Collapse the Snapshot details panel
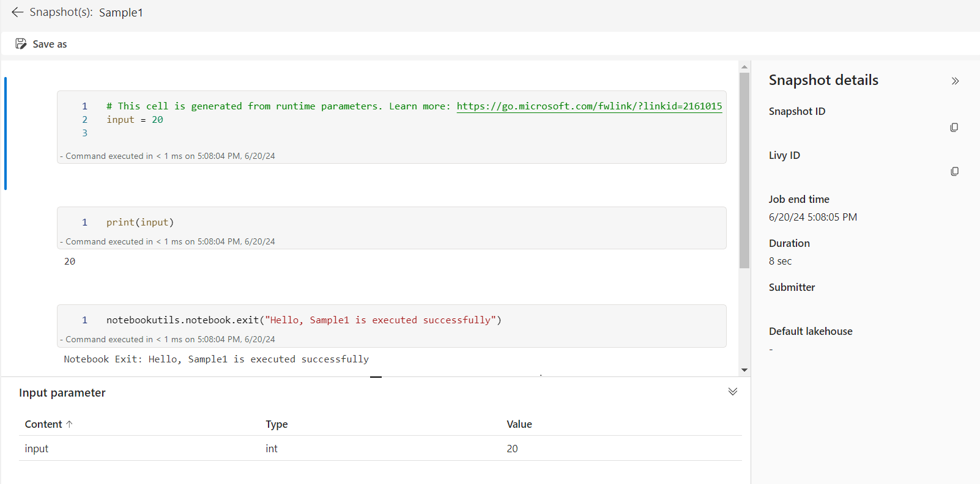 point(955,81)
